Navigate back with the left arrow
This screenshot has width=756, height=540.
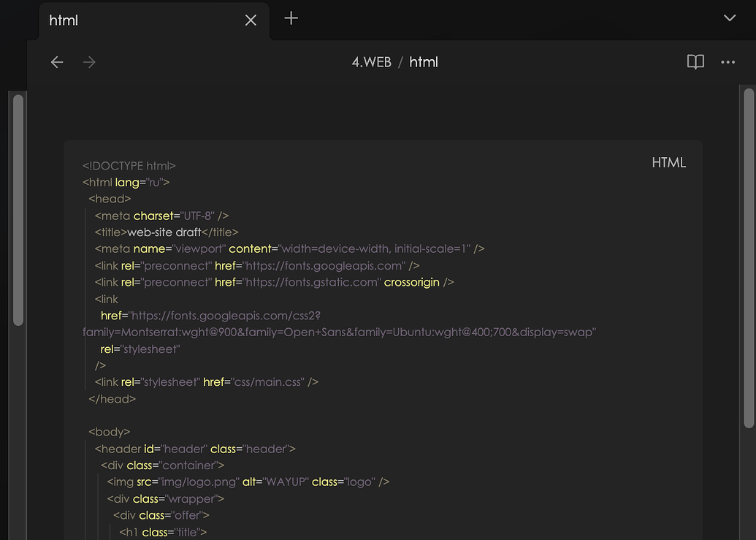[57, 62]
